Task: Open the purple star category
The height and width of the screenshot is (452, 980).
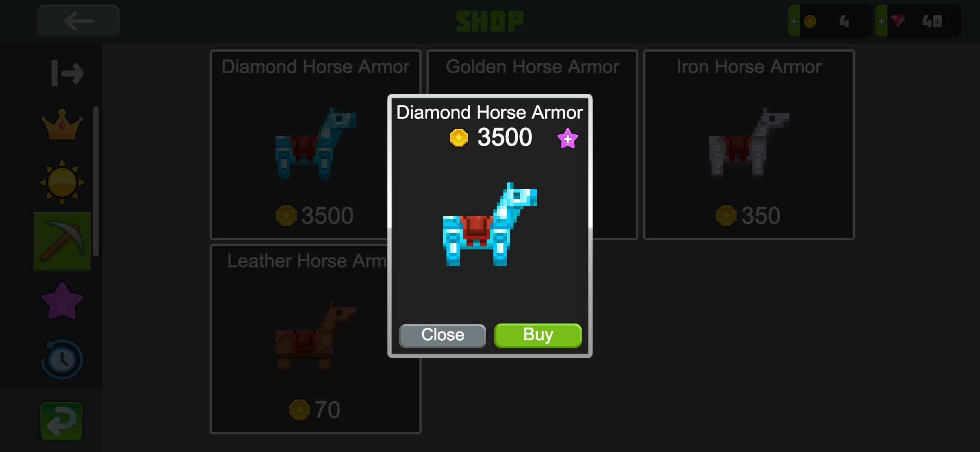Action: pos(62,301)
